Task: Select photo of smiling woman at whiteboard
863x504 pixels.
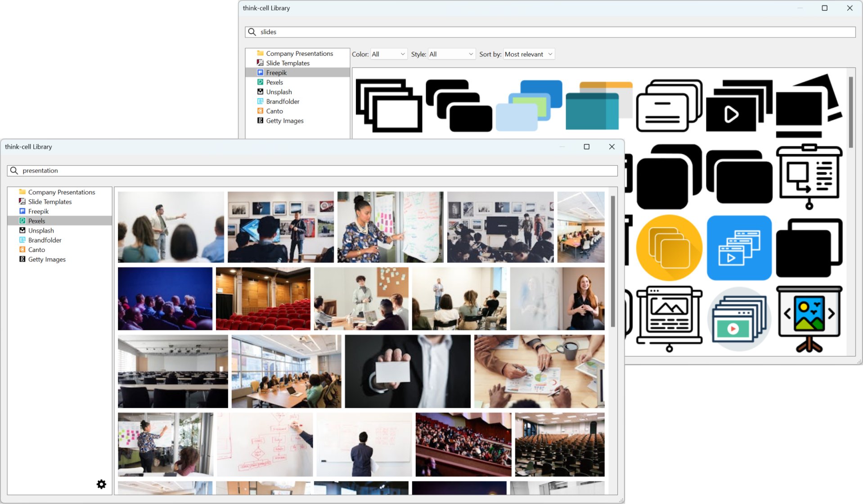Action: pyautogui.click(x=557, y=299)
